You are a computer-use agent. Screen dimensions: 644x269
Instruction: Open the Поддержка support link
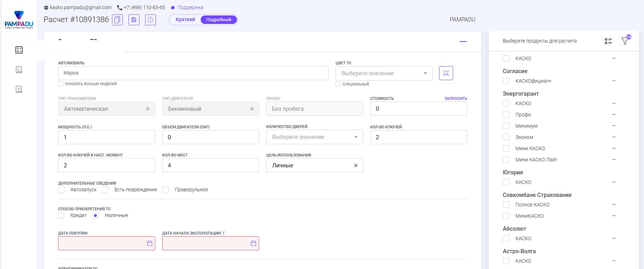coord(190,7)
